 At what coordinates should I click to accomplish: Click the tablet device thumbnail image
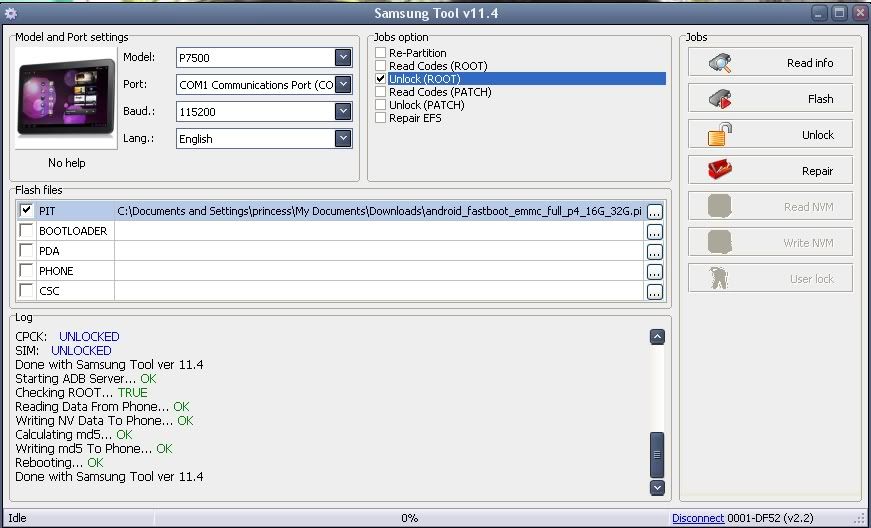[66, 98]
